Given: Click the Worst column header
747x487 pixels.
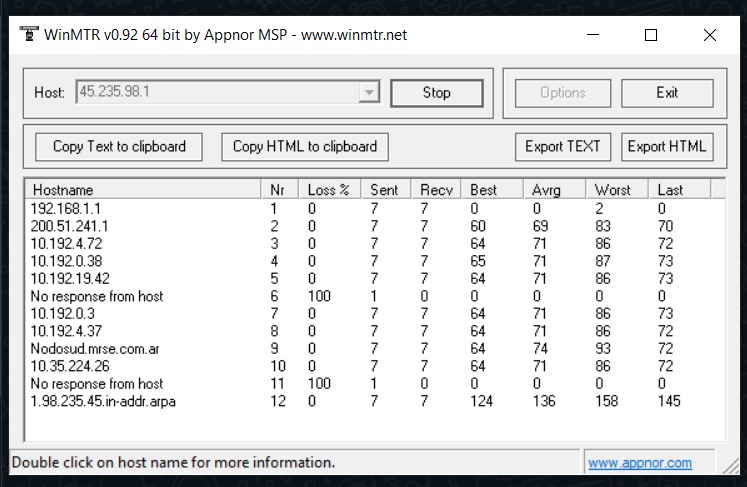Looking at the screenshot, I should coord(617,190).
